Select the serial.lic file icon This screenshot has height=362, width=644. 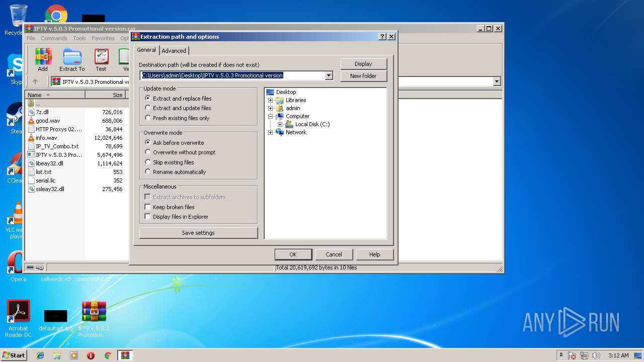coord(31,180)
